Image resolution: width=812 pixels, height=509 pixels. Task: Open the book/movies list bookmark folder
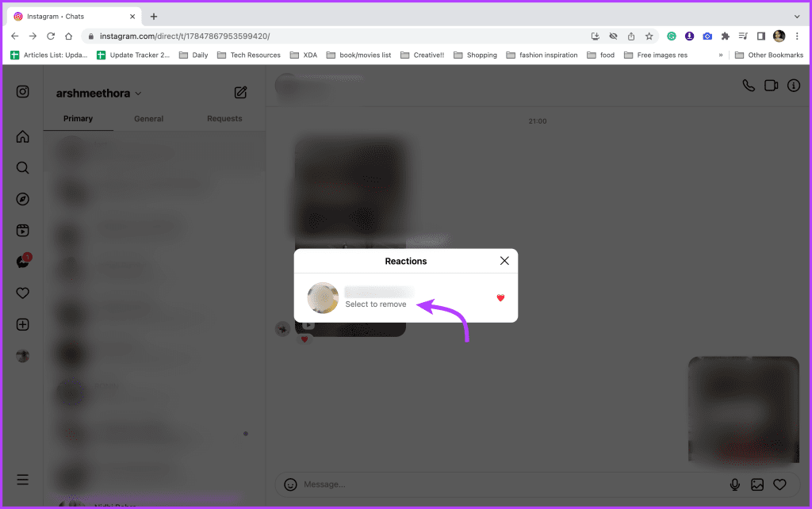[x=359, y=55]
